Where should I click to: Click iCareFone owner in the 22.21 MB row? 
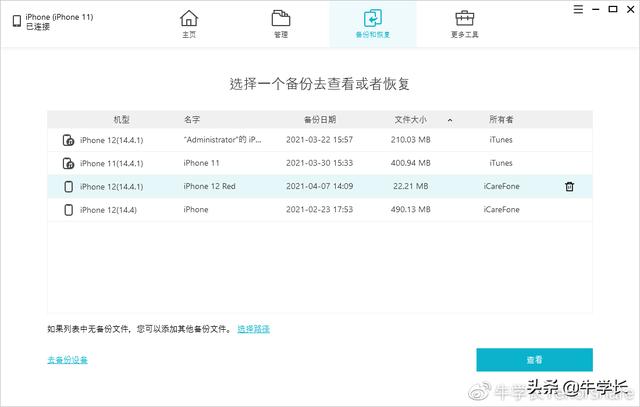coord(502,186)
